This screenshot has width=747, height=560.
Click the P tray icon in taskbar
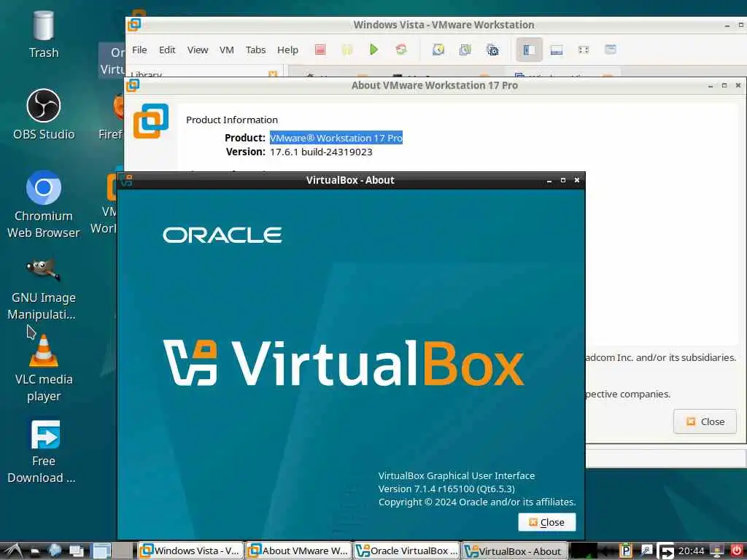pyautogui.click(x=625, y=551)
